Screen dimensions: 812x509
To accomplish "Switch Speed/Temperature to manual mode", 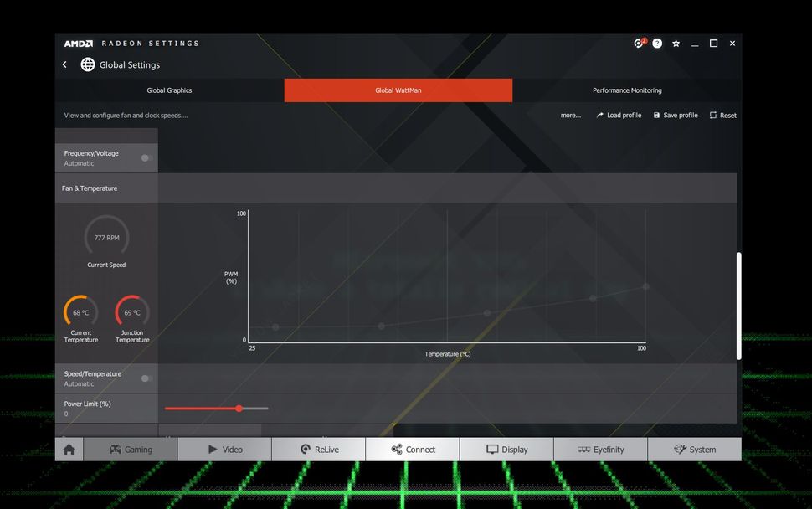I will pos(143,378).
